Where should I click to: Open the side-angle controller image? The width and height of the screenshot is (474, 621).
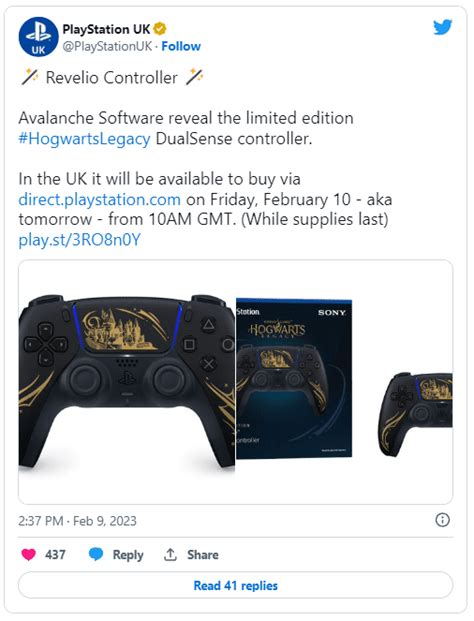pyautogui.click(x=415, y=414)
